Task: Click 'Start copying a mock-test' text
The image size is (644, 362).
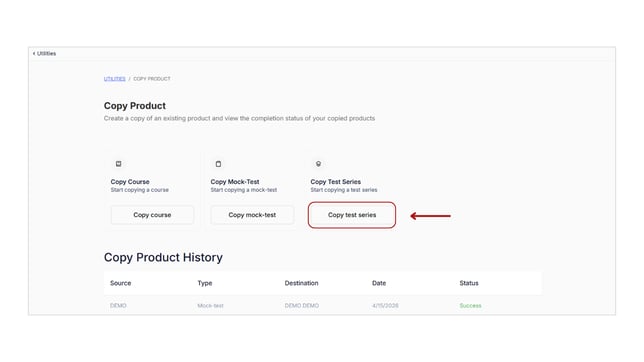Action: pos(244,190)
